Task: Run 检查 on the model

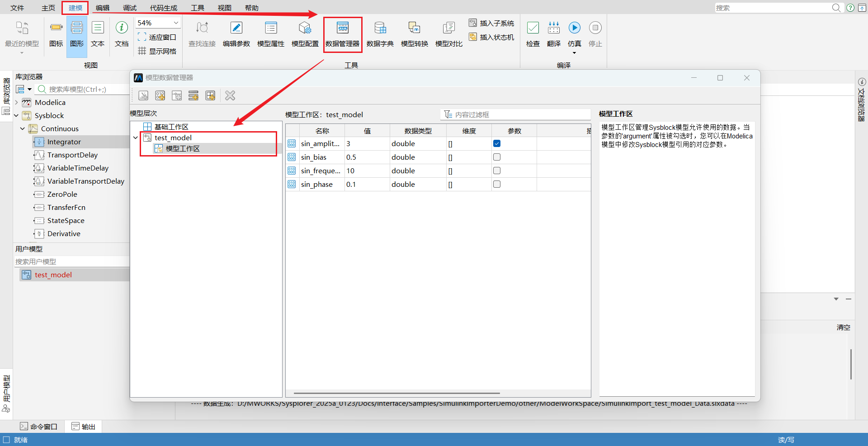Action: [x=533, y=34]
